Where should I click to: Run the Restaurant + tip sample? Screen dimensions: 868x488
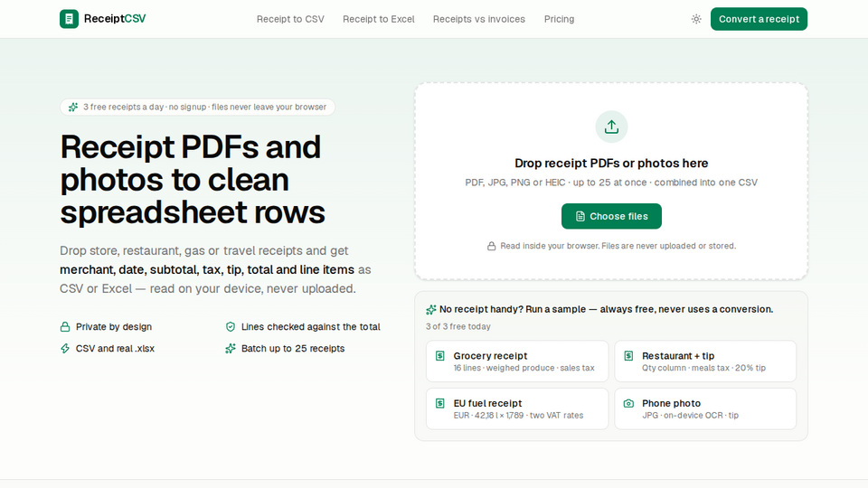pyautogui.click(x=705, y=361)
